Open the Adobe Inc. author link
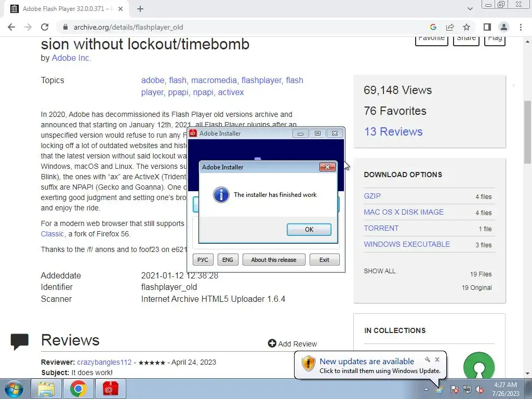 pos(71,58)
